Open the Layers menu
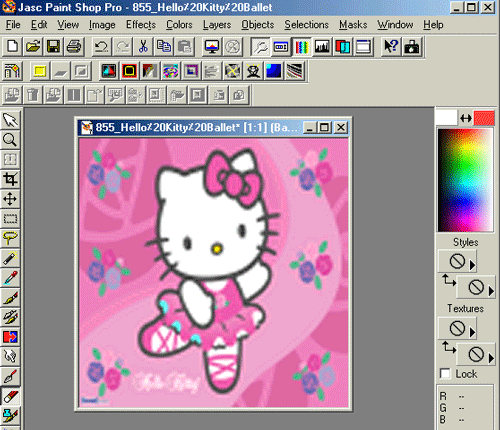500x430 pixels. point(217,25)
